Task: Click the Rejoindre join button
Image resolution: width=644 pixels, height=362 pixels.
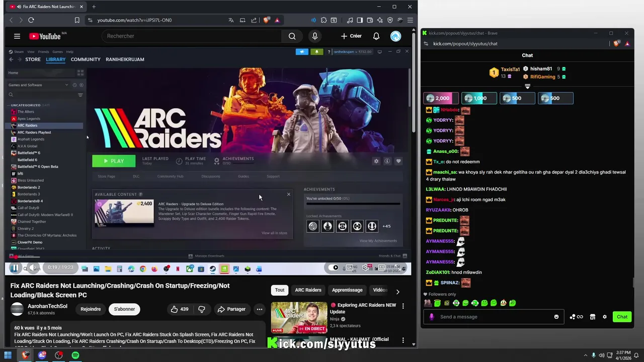Action: (91, 309)
